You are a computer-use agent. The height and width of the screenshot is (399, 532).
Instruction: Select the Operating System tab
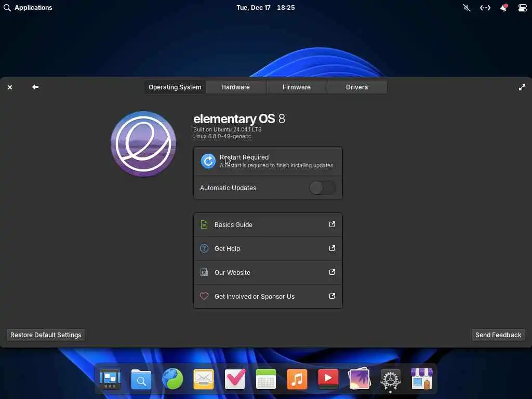(175, 87)
